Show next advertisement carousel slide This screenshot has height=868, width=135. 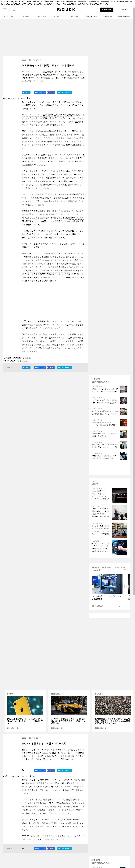[127, 586]
